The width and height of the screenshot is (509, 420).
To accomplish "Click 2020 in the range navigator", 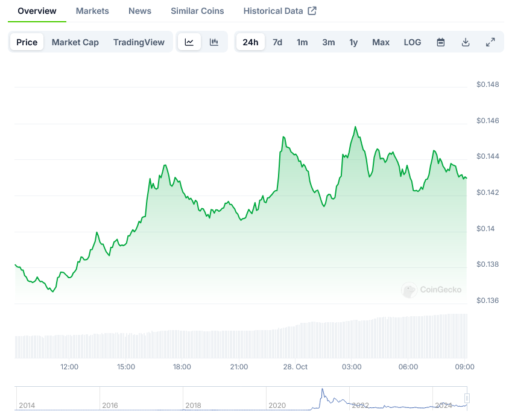I will coord(277,406).
